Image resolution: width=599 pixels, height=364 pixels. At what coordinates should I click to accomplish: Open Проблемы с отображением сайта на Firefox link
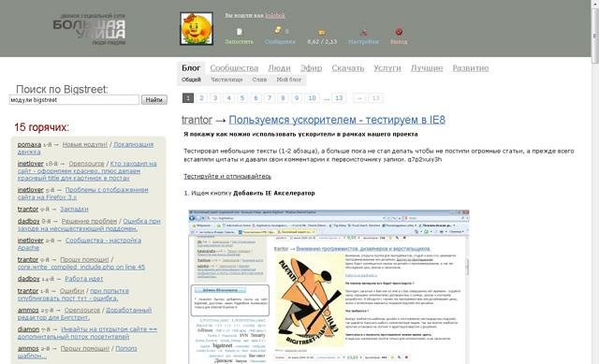(83, 194)
